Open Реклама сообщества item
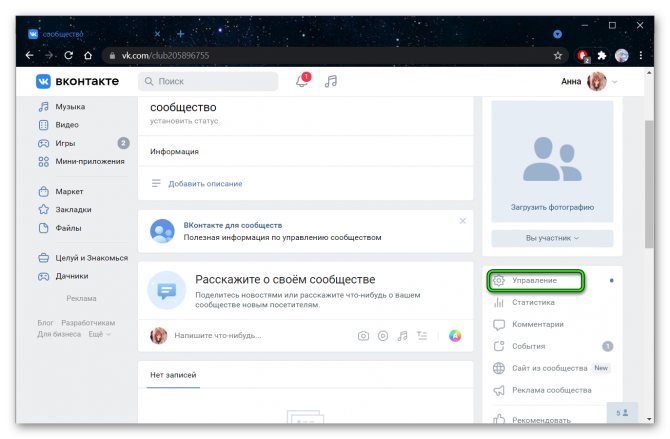The height and width of the screenshot is (439, 670). tap(552, 390)
